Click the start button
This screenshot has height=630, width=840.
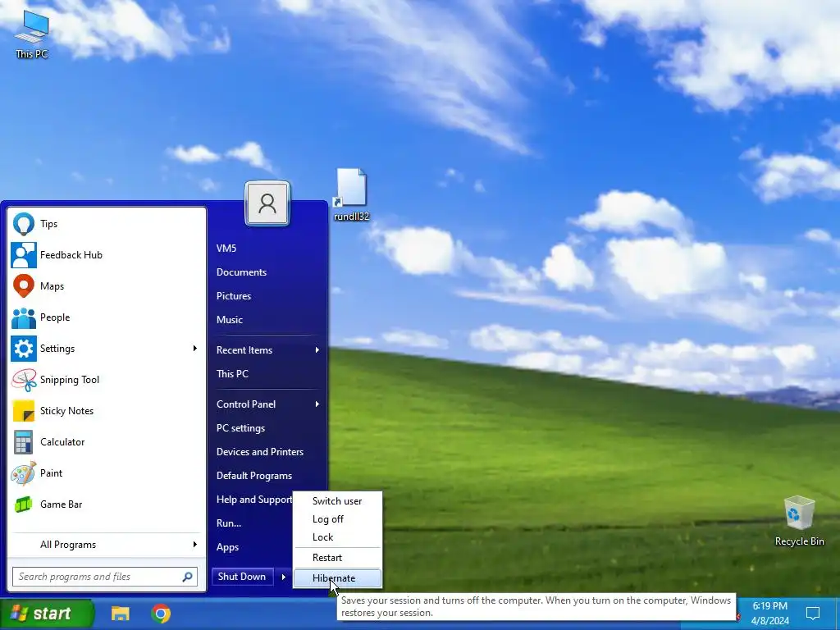[x=47, y=614]
